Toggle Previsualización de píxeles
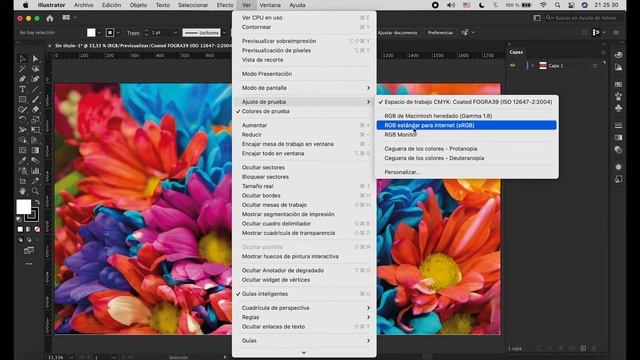The width and height of the screenshot is (640, 360). (304, 50)
